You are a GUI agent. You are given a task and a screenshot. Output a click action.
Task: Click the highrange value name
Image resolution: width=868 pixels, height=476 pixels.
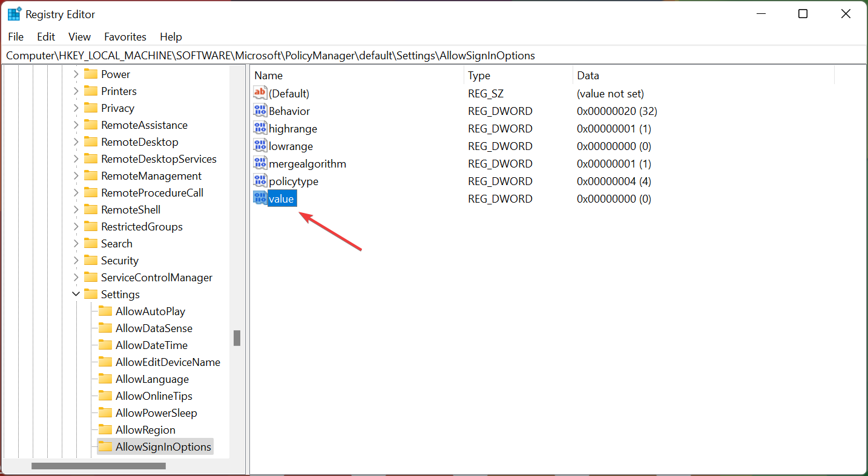[x=293, y=128]
